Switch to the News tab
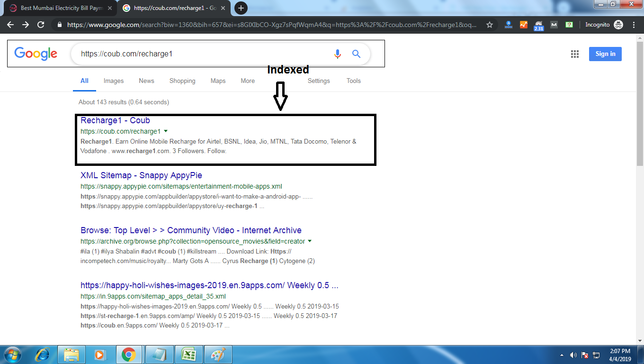Screen dimensions: 644x364 147,81
